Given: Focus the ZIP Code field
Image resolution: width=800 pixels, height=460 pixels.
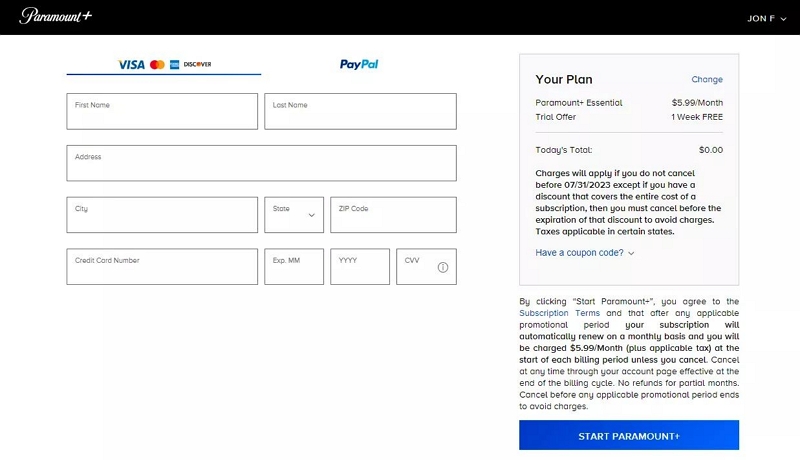Looking at the screenshot, I should [x=393, y=215].
